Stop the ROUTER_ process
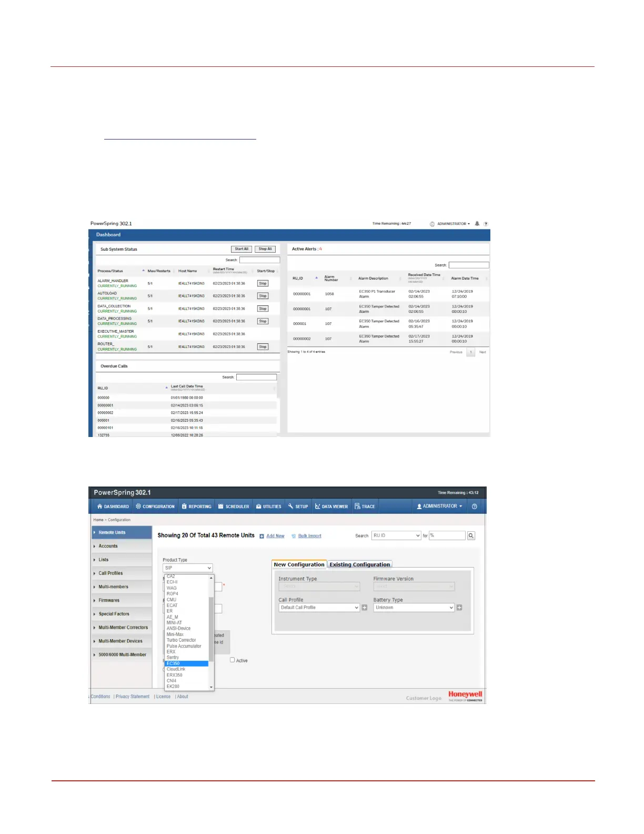This screenshot has height=834, width=644. click(263, 346)
